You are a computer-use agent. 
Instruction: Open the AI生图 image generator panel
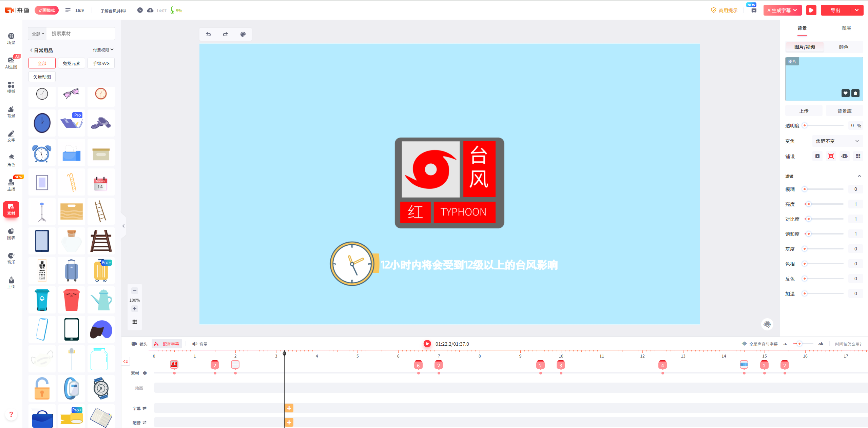[x=11, y=63]
